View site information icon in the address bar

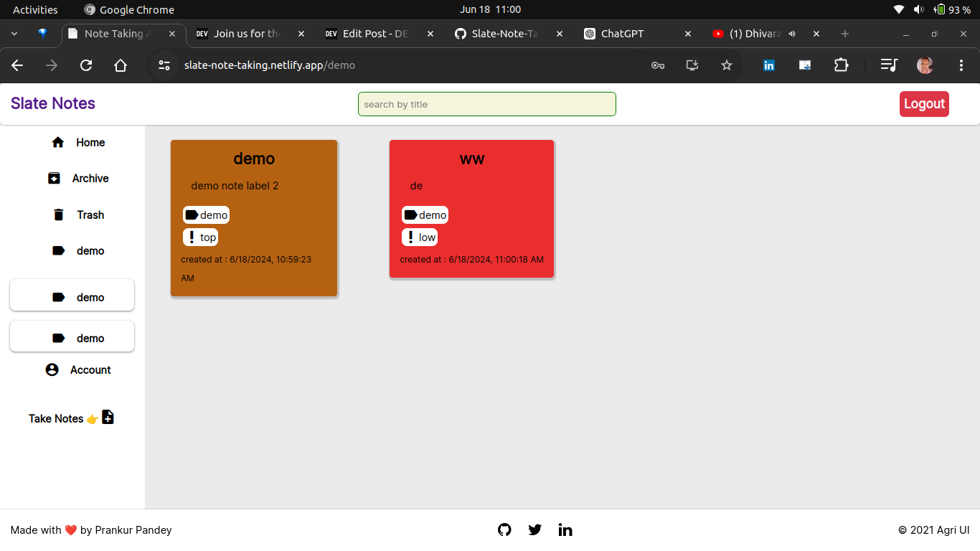pos(164,65)
